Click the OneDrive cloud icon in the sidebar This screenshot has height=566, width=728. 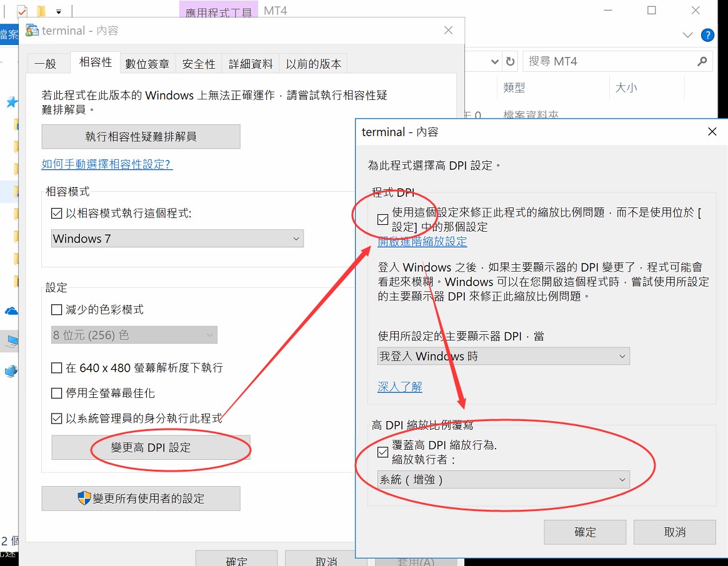tap(11, 311)
